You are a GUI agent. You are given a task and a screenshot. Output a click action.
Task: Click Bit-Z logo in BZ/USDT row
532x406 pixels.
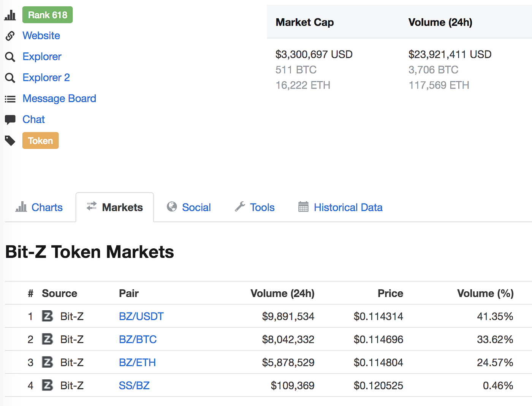tap(47, 316)
